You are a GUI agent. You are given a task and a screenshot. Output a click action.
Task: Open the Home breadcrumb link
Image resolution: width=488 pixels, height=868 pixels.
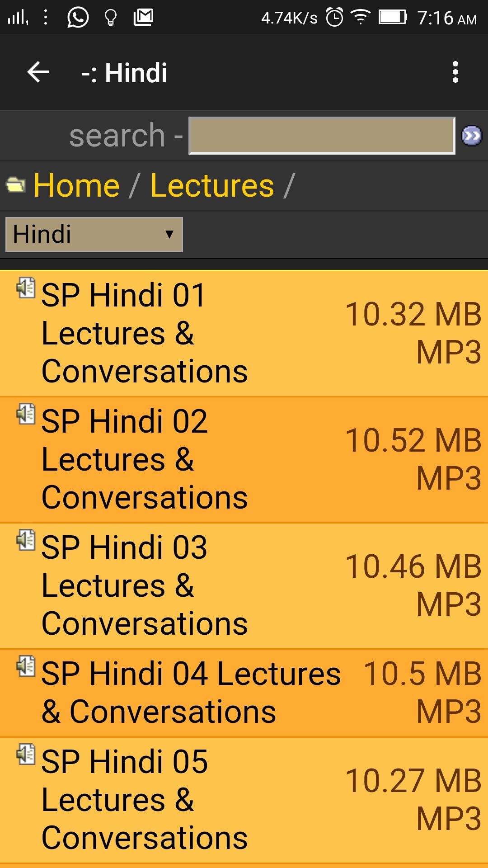point(76,185)
